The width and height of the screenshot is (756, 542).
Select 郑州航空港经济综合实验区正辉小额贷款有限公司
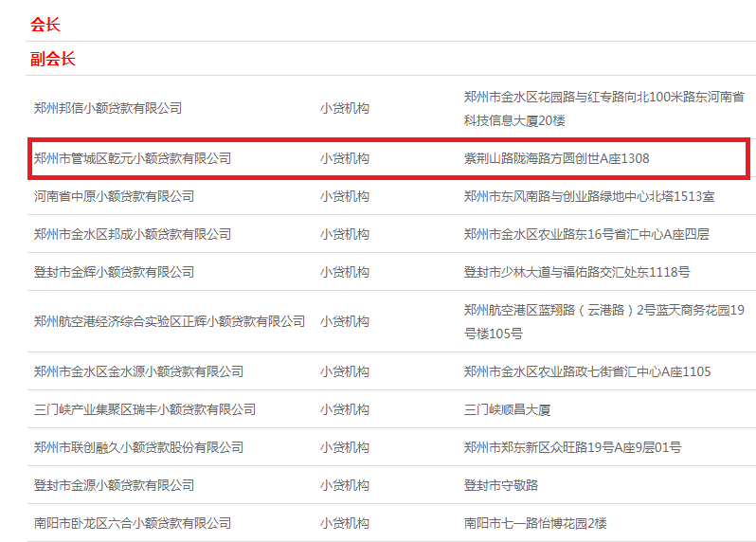[x=170, y=321]
